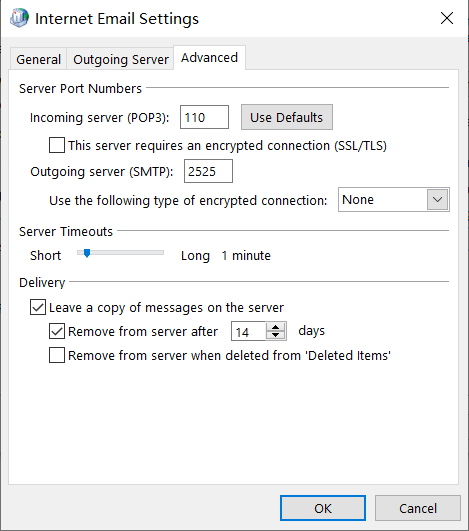This screenshot has height=531, width=469.
Task: Click the server timeouts slider handle
Action: [x=87, y=253]
